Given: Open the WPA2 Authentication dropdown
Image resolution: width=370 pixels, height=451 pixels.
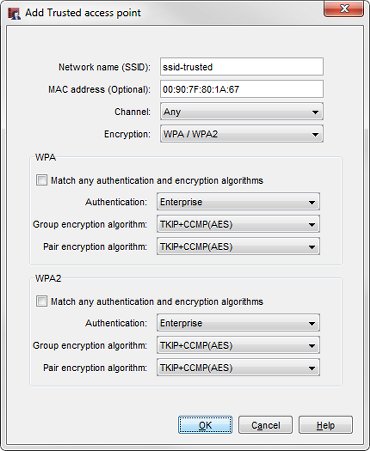Looking at the screenshot, I should (238, 323).
